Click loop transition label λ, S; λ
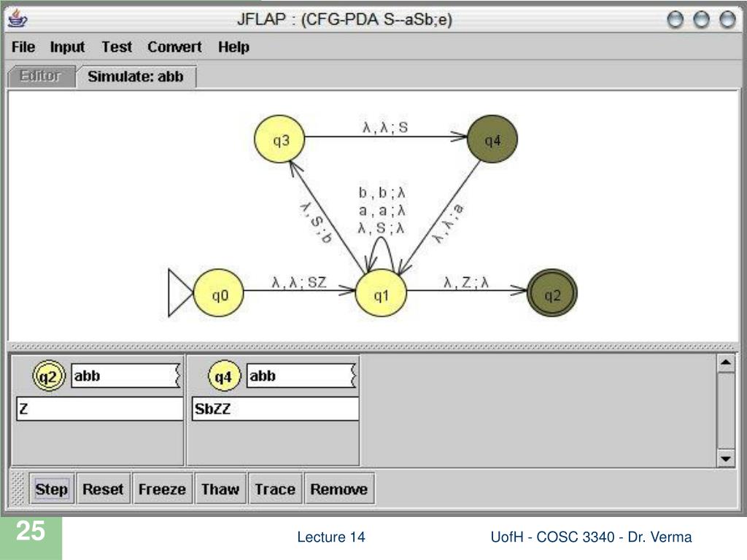The height and width of the screenshot is (560, 747). (382, 228)
